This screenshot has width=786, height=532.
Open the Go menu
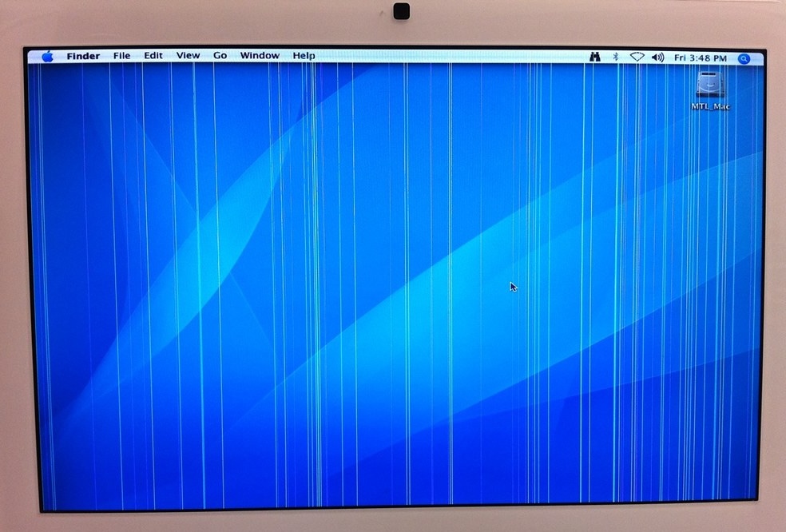coord(220,56)
